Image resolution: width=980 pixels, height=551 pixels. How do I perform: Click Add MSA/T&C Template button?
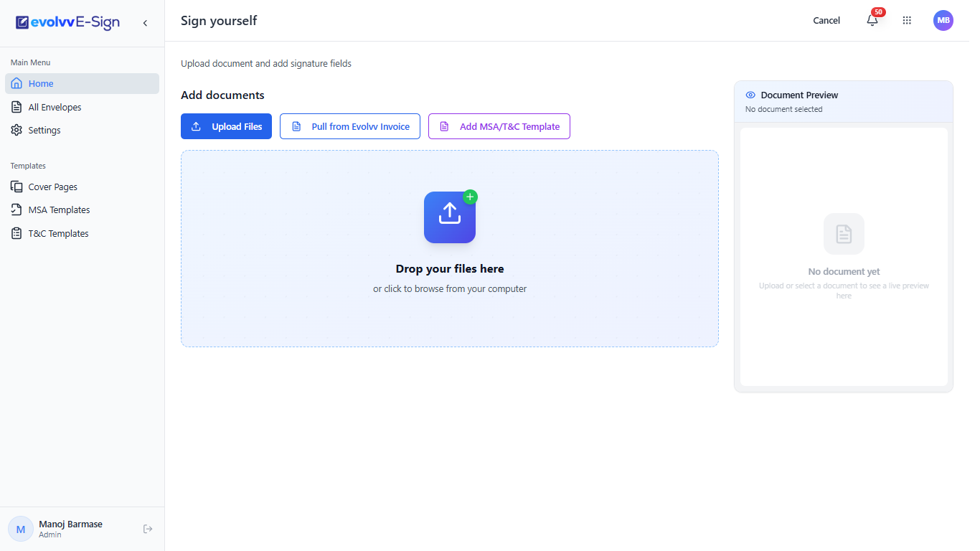499,126
